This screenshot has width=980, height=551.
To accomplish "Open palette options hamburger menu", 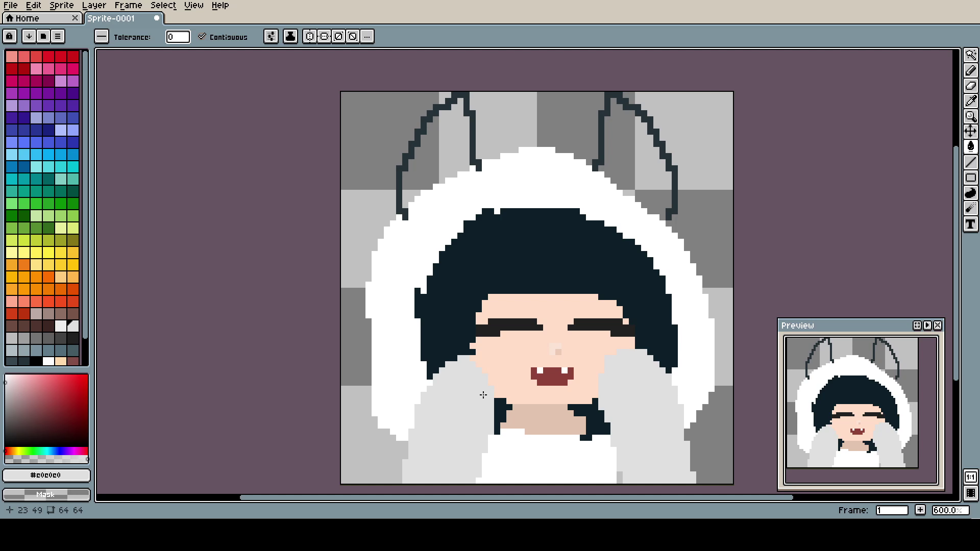I will (x=58, y=36).
